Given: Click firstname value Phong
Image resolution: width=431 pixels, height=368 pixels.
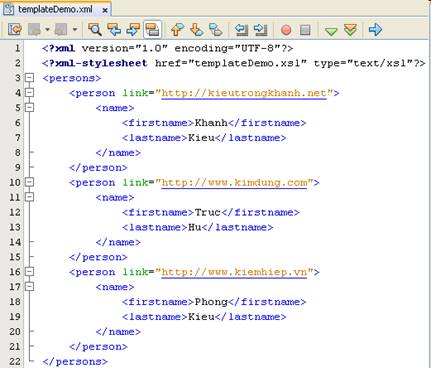Looking at the screenshot, I should click(211, 302).
